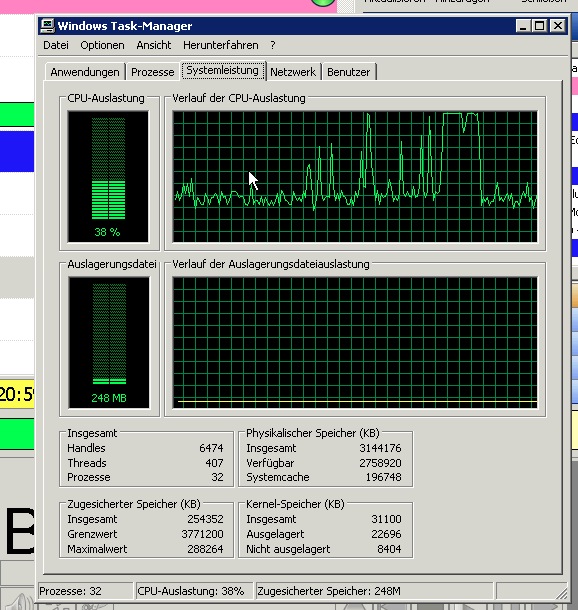
Task: Click the Nicht ausgelagert value 8404
Action: point(389,549)
